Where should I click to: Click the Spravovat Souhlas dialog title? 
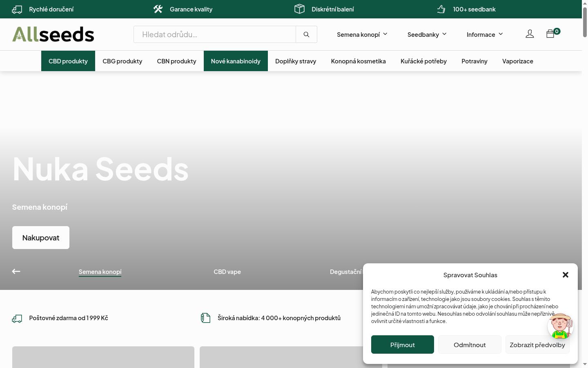[x=470, y=275]
